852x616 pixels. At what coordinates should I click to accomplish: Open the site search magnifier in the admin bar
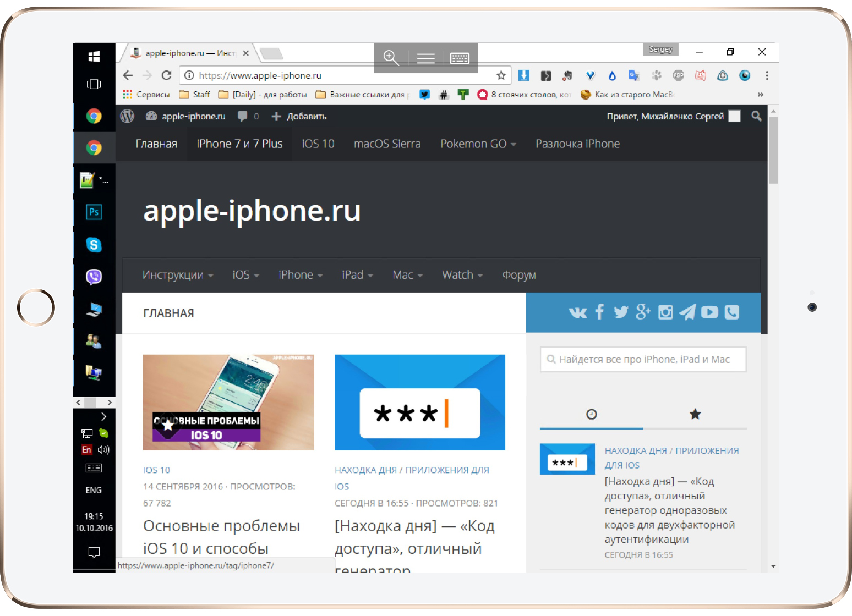756,116
